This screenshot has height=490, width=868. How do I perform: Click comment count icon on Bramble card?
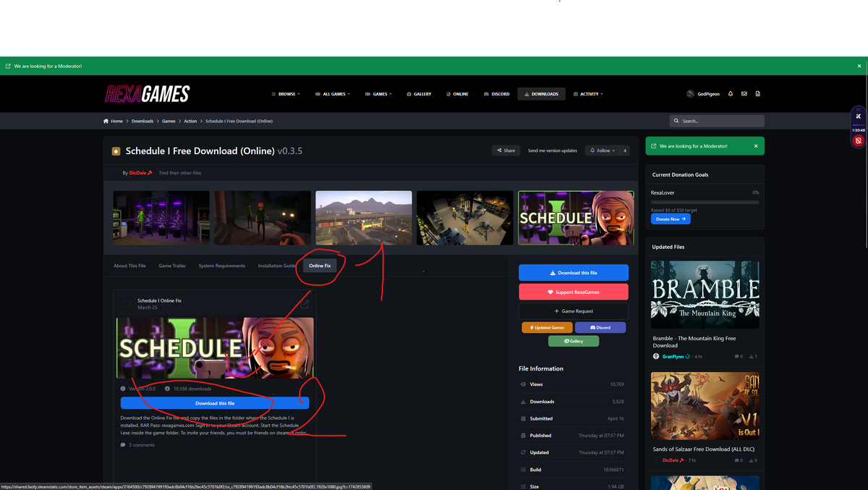click(736, 356)
